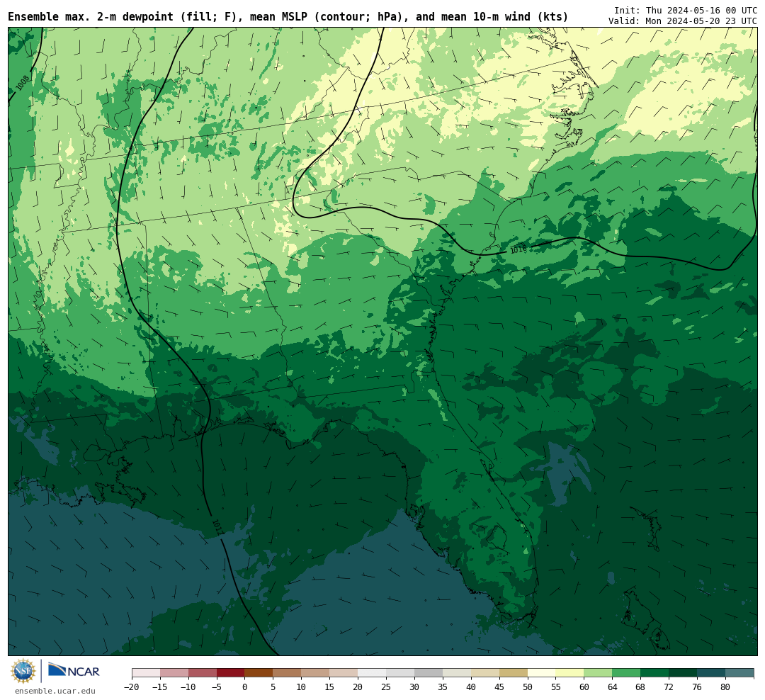Open the ensemble.ucar.edu link text

pos(55,691)
